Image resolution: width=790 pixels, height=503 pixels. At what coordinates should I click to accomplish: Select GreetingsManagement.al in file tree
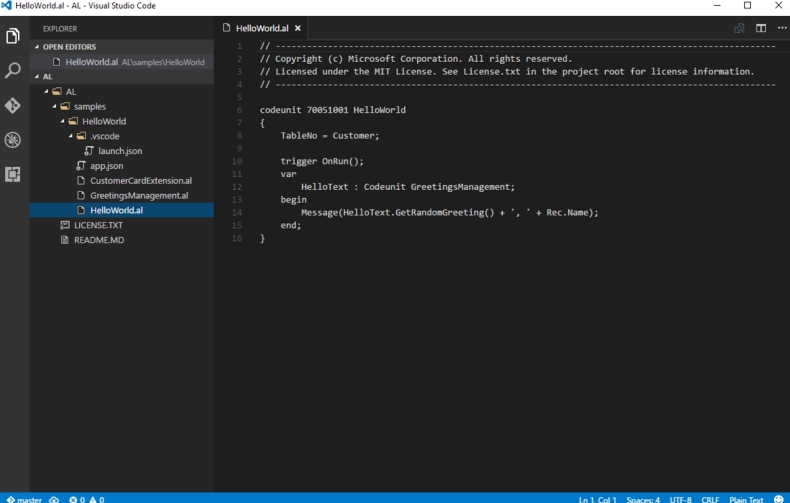point(138,195)
